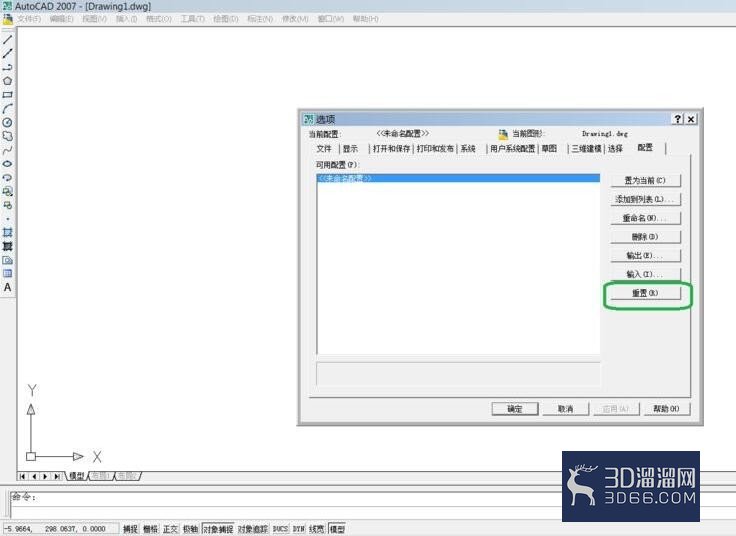Switch to the 文件 tab in Options
This screenshot has height=536, width=736.
pyautogui.click(x=324, y=149)
